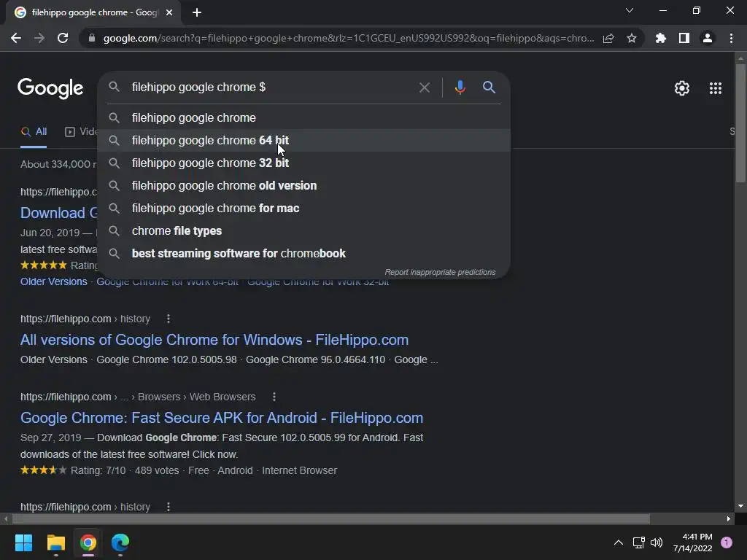Open the notification badge in taskbar
747x560 pixels.
coord(727,542)
